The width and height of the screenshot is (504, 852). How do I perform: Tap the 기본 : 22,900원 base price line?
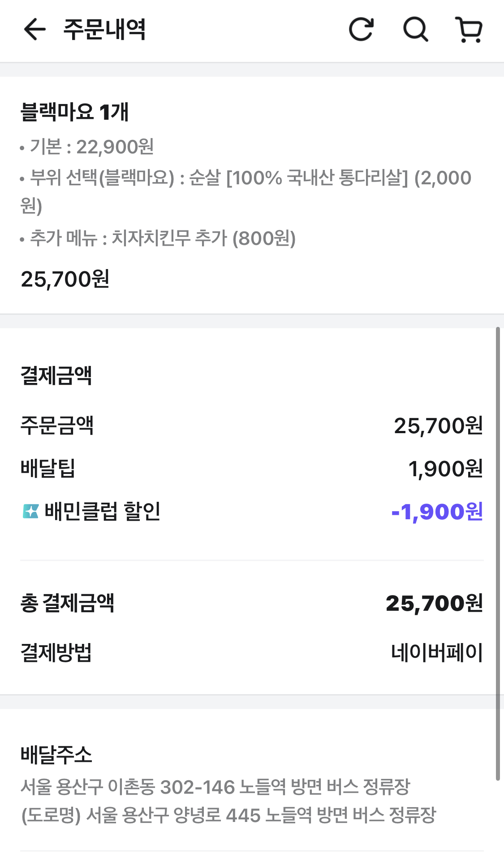tap(92, 147)
